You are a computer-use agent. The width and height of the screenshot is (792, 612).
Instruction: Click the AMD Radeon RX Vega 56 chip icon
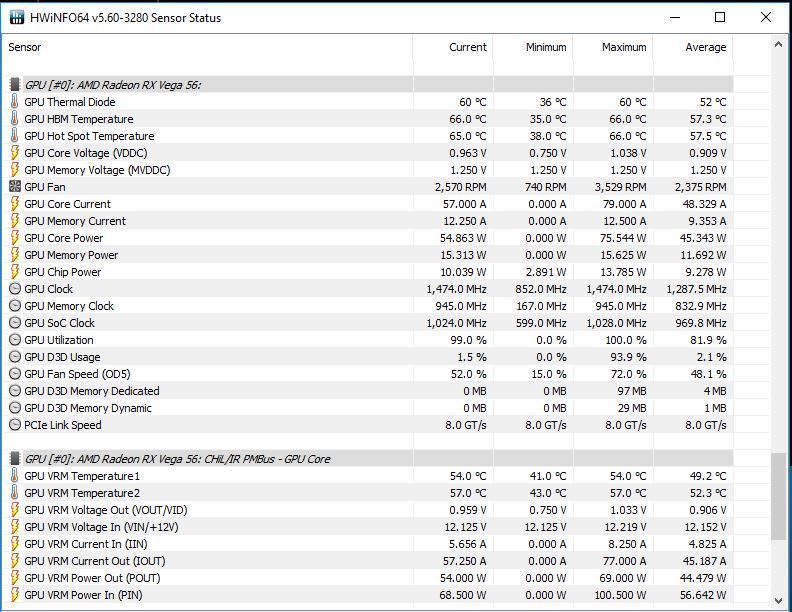point(15,85)
